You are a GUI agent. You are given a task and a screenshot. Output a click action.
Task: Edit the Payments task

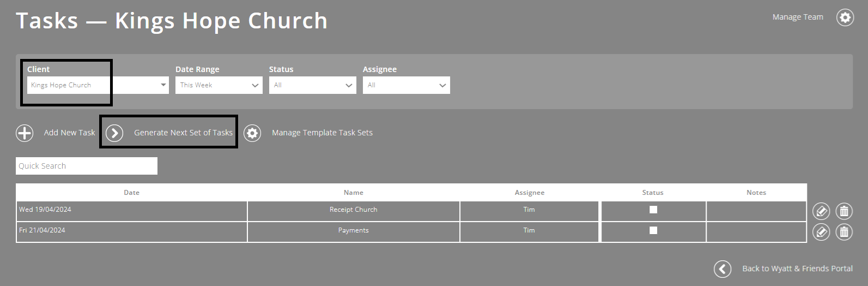tap(821, 232)
